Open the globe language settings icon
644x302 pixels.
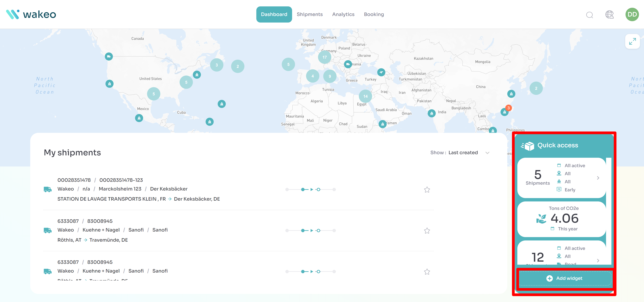pyautogui.click(x=609, y=14)
